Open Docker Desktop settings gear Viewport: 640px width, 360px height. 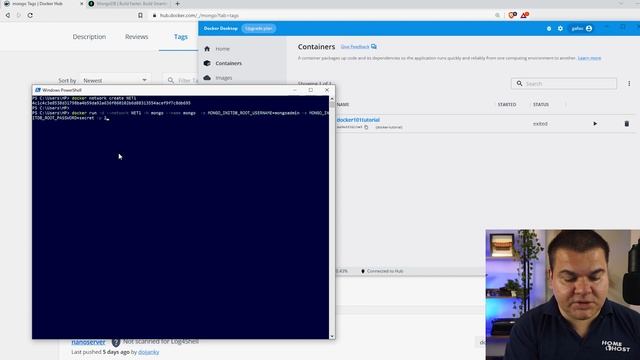coord(560,29)
